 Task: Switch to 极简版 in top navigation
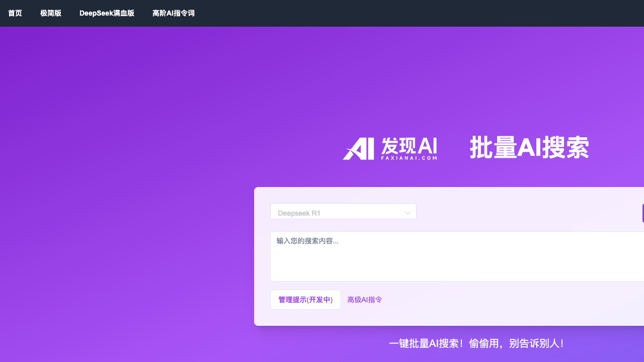pos(51,13)
